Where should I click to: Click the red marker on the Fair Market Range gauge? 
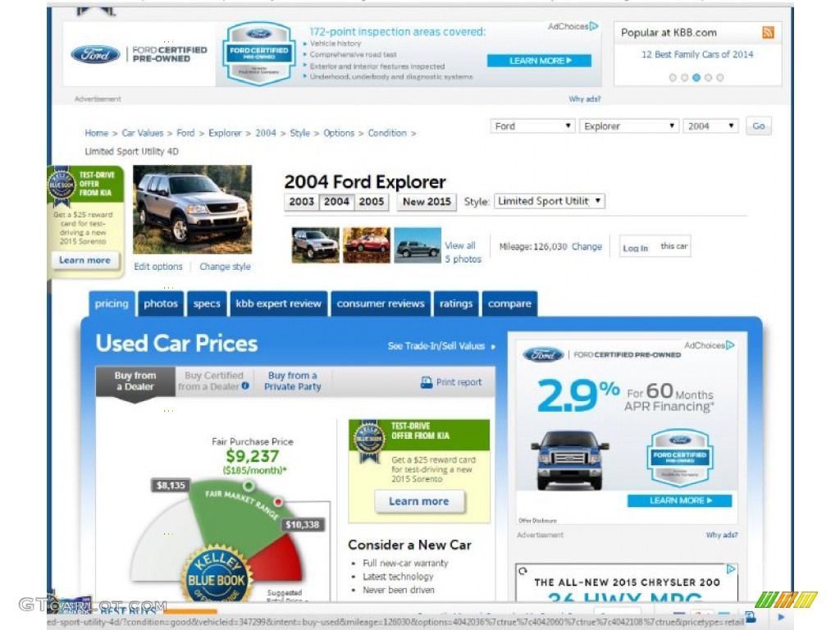tap(278, 502)
